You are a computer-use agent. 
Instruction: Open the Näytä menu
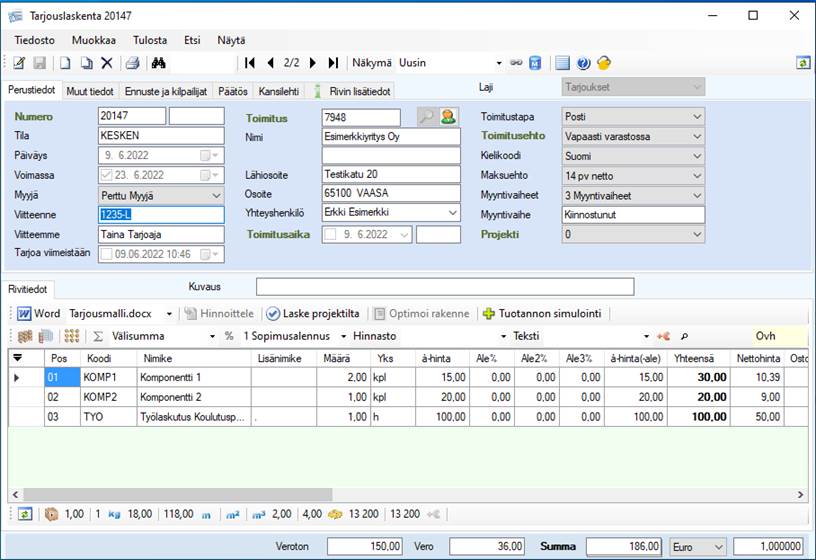(x=231, y=40)
